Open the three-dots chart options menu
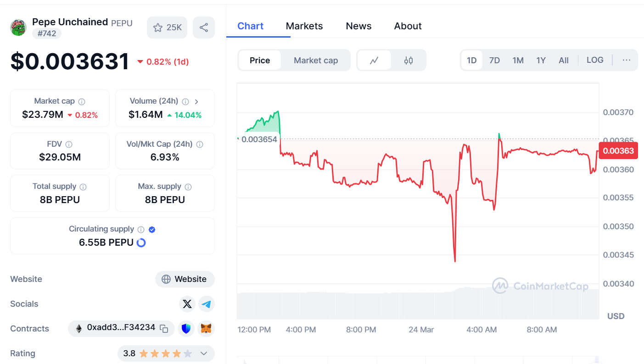This screenshot has width=644, height=364. [627, 60]
